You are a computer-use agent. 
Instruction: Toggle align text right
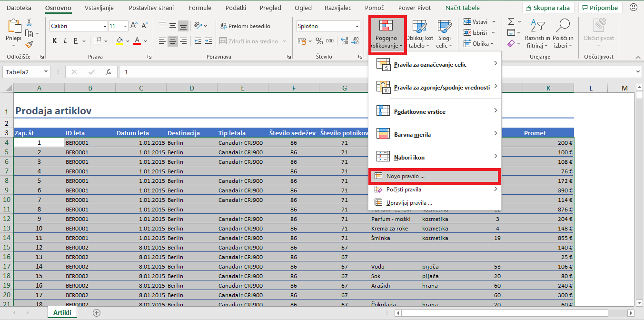(x=183, y=41)
